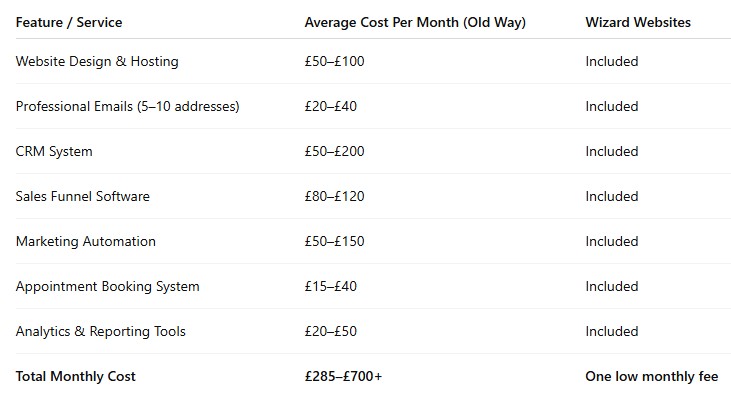This screenshot has height=396, width=731.
Task: Select Professional Emails (5–10 addresses) text
Action: coord(127,106)
